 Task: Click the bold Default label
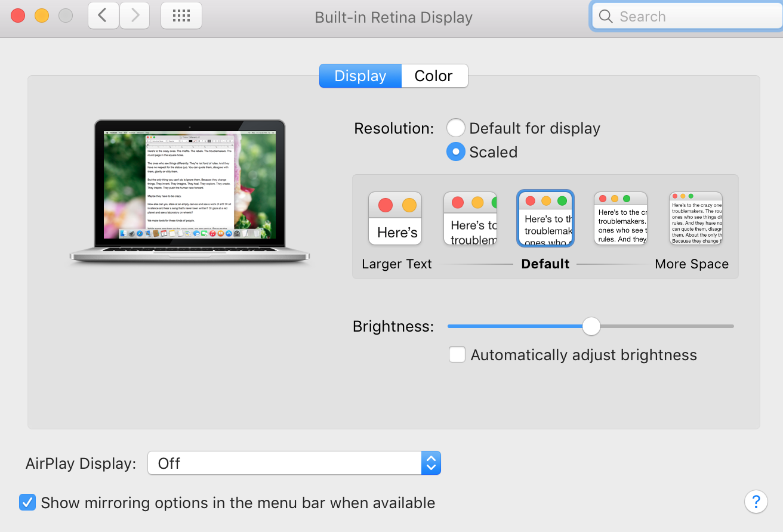(x=545, y=264)
